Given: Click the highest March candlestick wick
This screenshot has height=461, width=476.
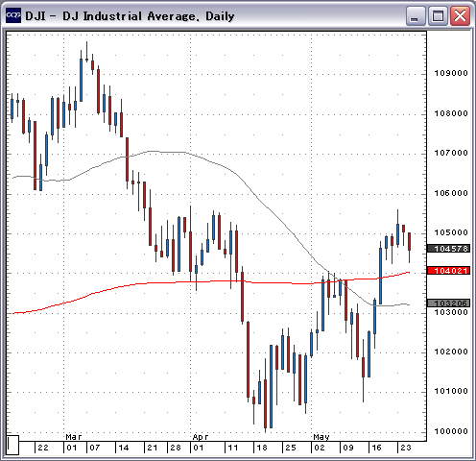Looking at the screenshot, I should click(86, 51).
